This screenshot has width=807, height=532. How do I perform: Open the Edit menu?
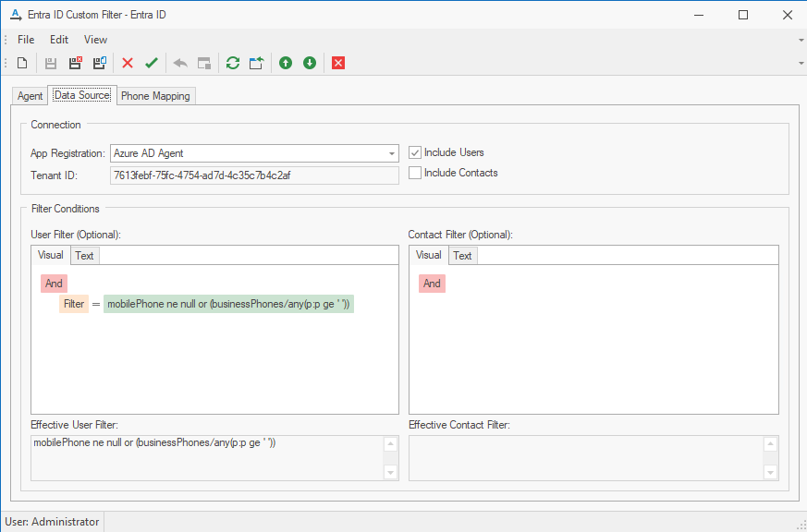coord(59,40)
